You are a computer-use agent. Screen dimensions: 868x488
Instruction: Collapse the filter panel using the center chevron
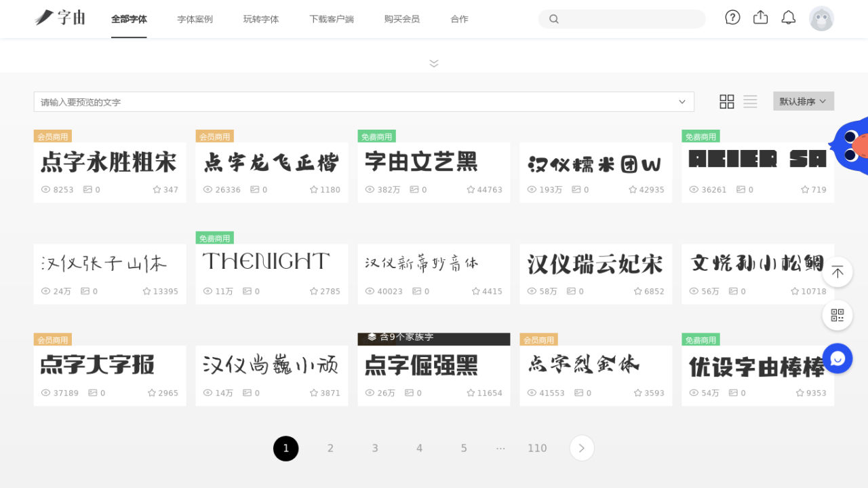click(x=433, y=63)
